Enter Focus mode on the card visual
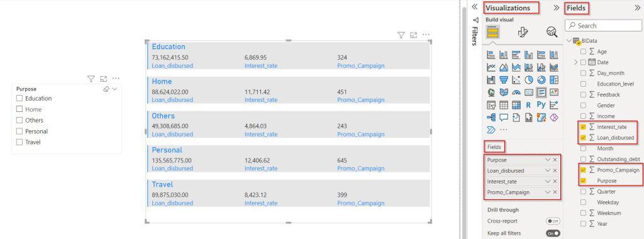This screenshot has height=239, width=644. click(x=414, y=35)
